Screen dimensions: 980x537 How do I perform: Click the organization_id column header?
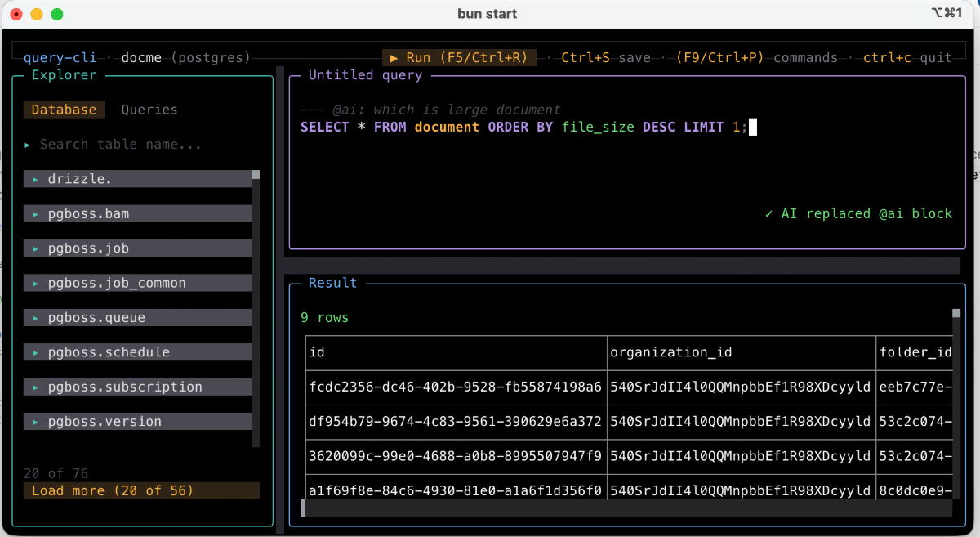click(x=741, y=352)
